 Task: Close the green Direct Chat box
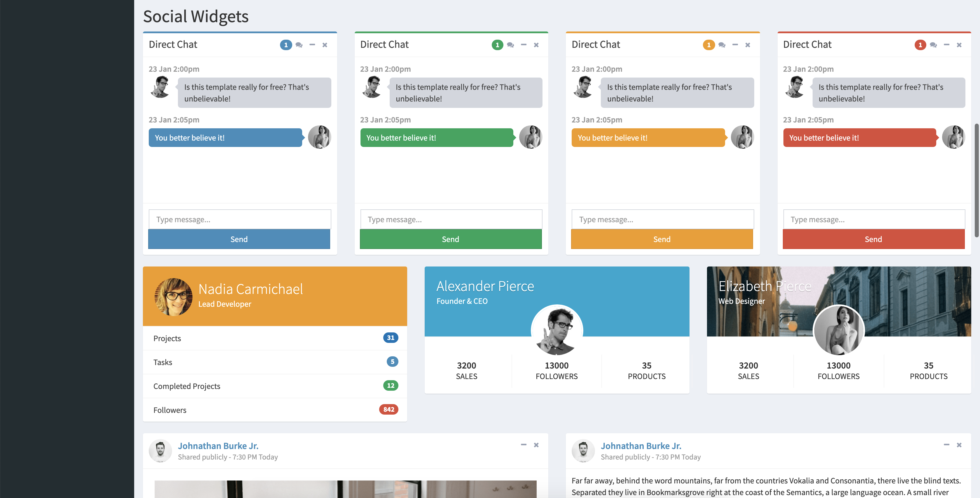(536, 45)
